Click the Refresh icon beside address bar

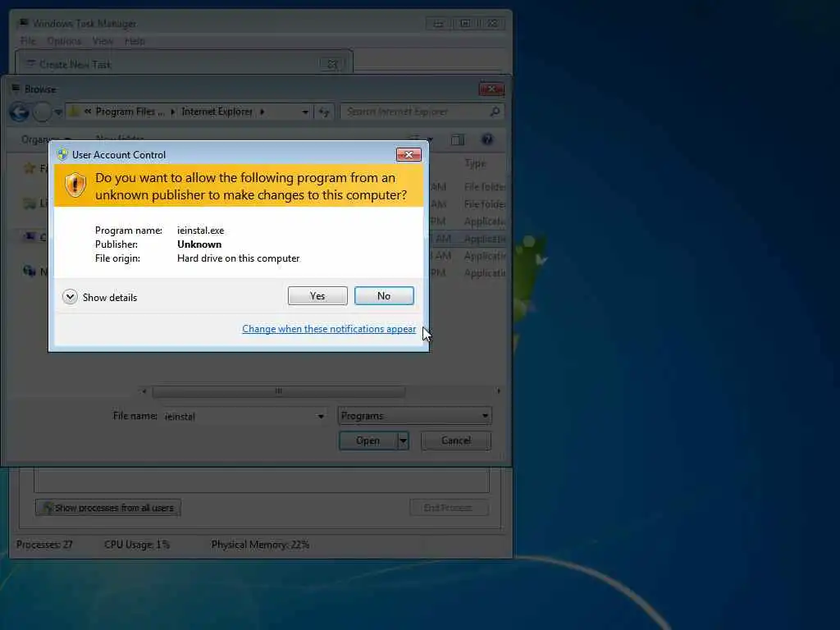pyautogui.click(x=324, y=112)
